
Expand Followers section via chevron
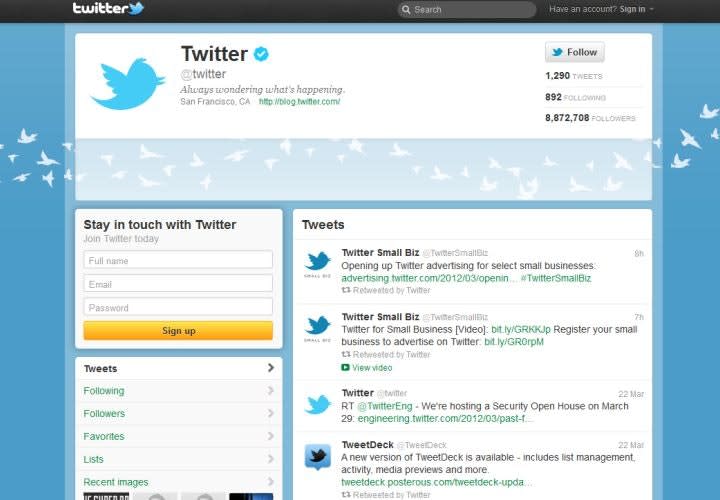click(270, 414)
